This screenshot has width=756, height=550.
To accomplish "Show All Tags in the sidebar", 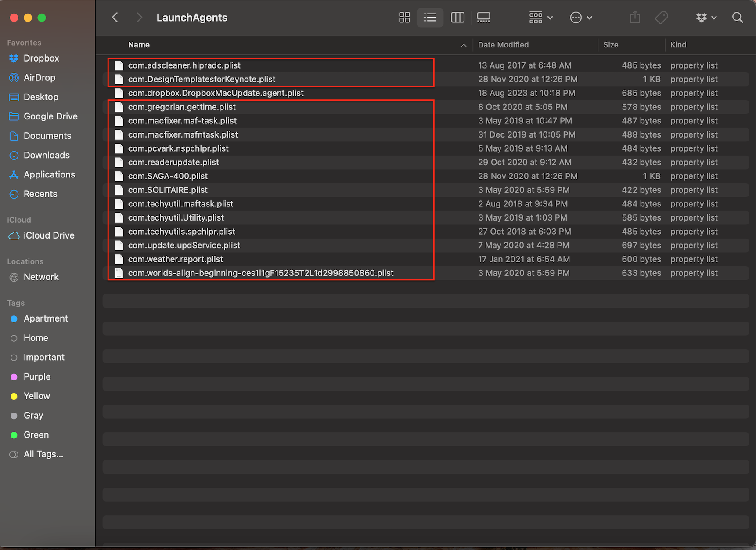I will point(43,454).
